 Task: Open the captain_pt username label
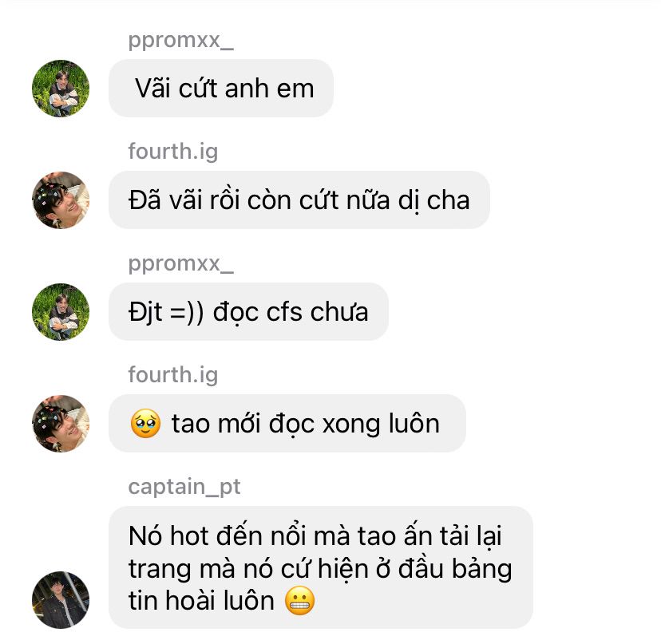(184, 488)
